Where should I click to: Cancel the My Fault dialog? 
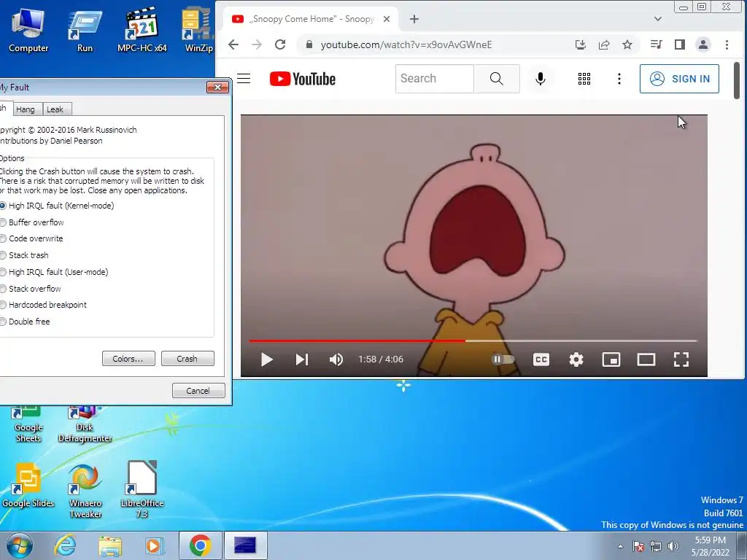click(x=198, y=391)
